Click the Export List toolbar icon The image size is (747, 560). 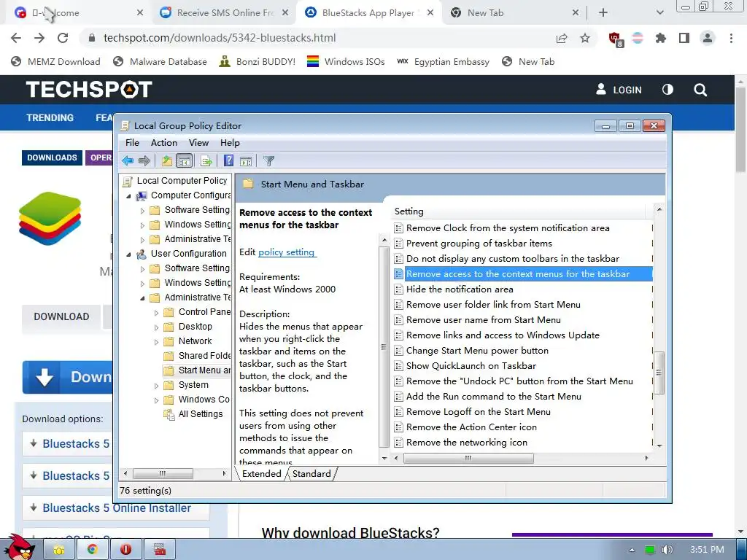(x=206, y=161)
